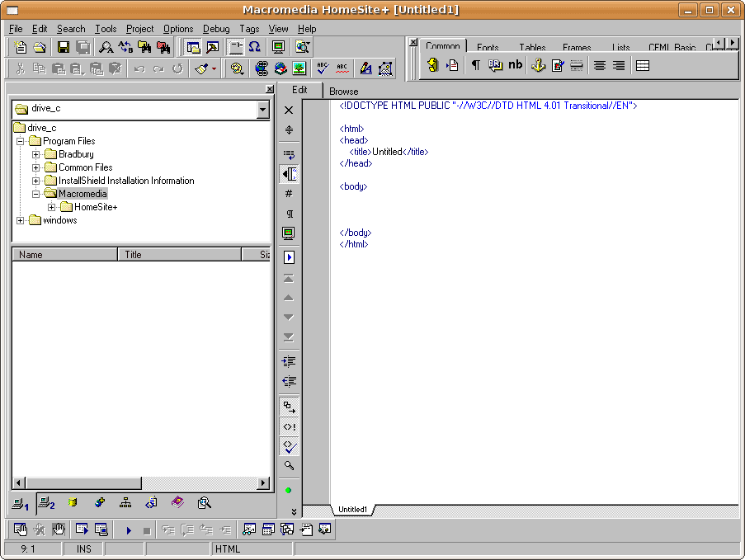Click the Find (magnifier with A) icon
745x560 pixels.
[x=106, y=47]
